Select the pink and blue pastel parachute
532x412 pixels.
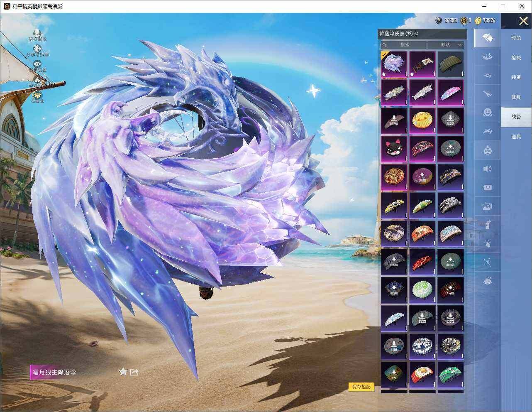point(451,93)
